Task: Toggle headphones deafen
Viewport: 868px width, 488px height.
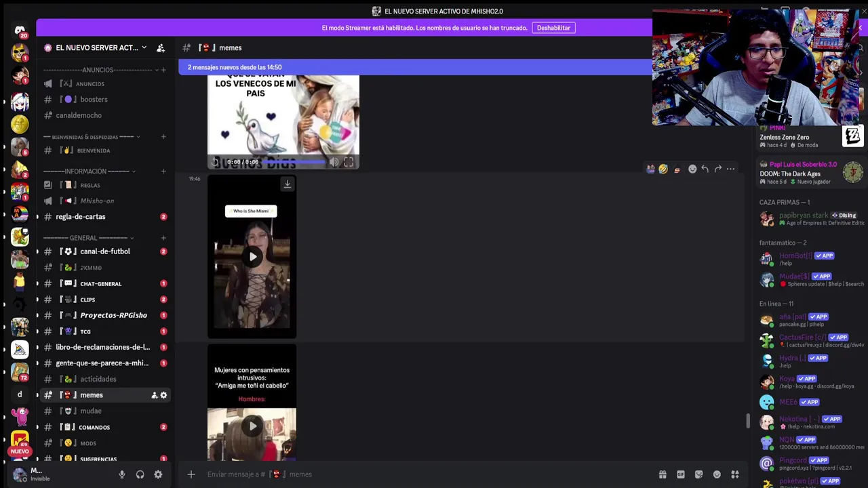Action: (140, 475)
